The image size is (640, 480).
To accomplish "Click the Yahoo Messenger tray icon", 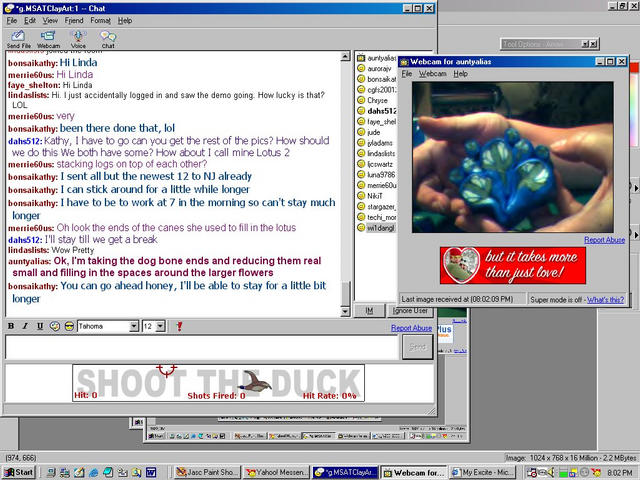I will point(598,472).
